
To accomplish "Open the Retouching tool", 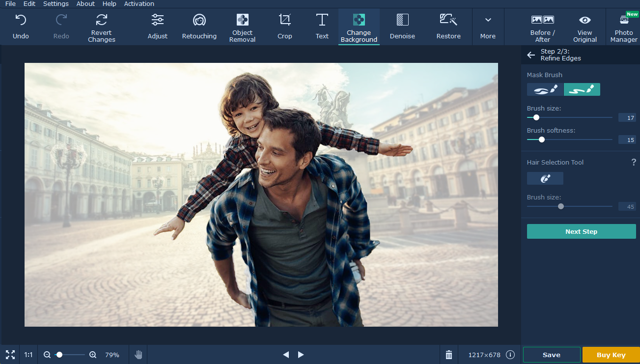I will [x=199, y=27].
